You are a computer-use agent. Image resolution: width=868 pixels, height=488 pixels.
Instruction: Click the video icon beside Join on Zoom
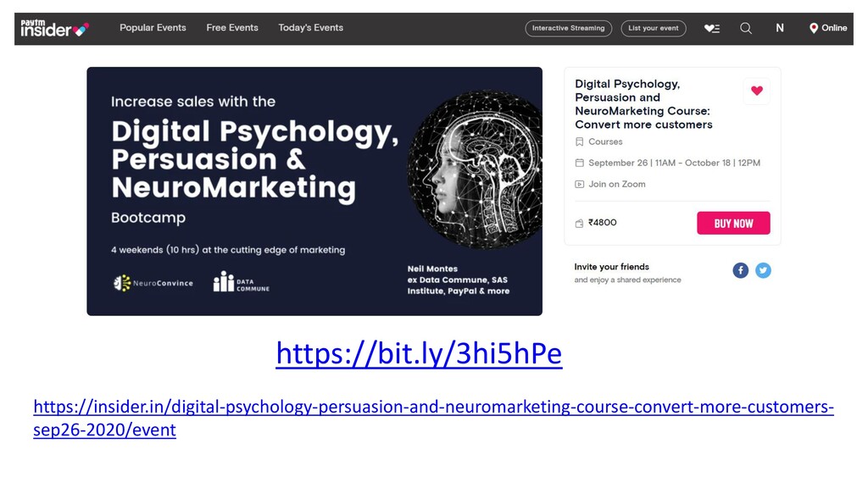pos(579,184)
